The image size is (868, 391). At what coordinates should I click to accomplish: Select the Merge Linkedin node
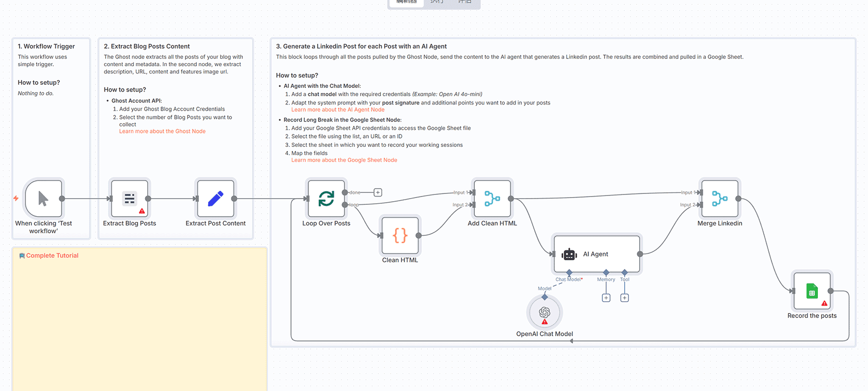[x=719, y=199]
